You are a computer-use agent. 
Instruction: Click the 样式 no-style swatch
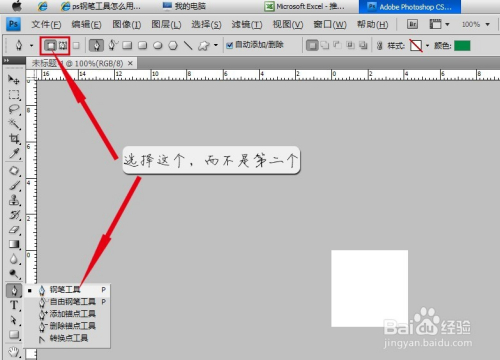tap(416, 46)
